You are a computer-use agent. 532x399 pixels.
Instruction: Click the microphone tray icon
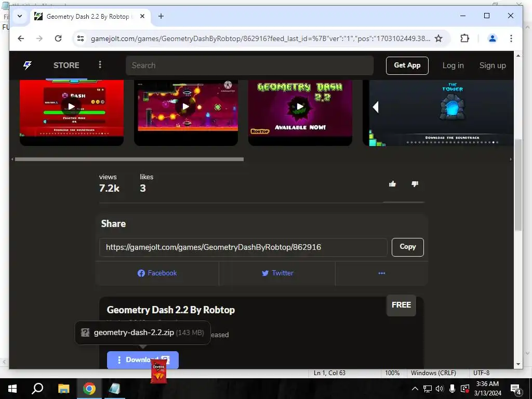tap(452, 389)
